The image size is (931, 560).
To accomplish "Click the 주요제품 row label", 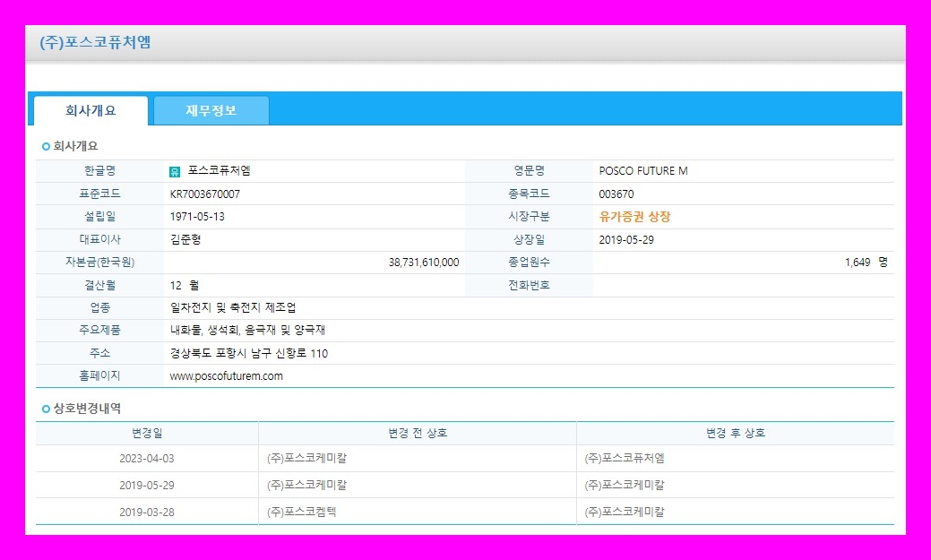I will coord(99,331).
